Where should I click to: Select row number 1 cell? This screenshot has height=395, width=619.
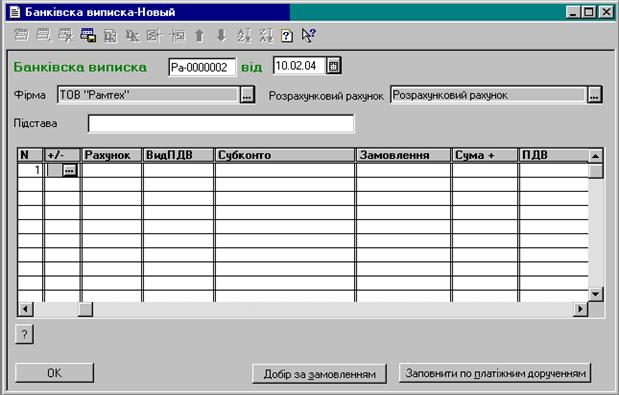[30, 170]
